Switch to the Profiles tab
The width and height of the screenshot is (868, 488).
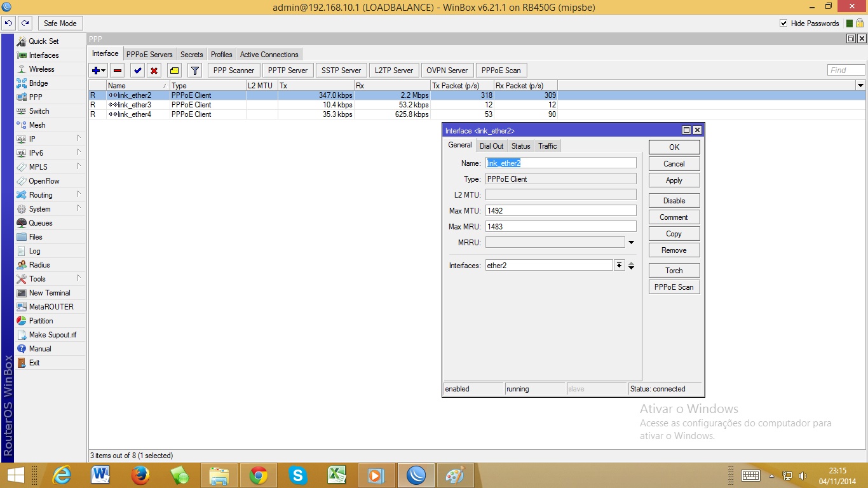click(222, 55)
